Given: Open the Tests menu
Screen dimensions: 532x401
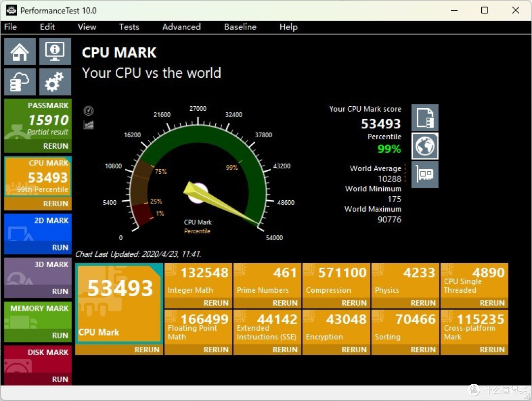Looking at the screenshot, I should click(x=129, y=27).
